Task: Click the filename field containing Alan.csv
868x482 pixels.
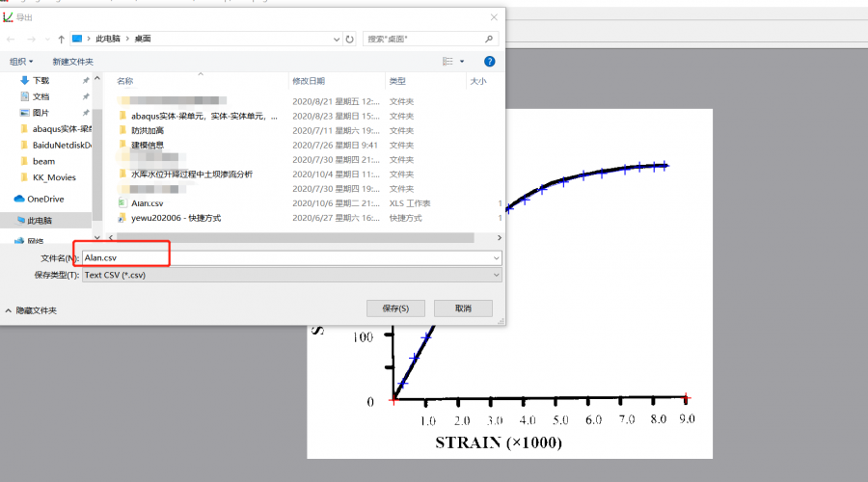Action: pos(289,258)
